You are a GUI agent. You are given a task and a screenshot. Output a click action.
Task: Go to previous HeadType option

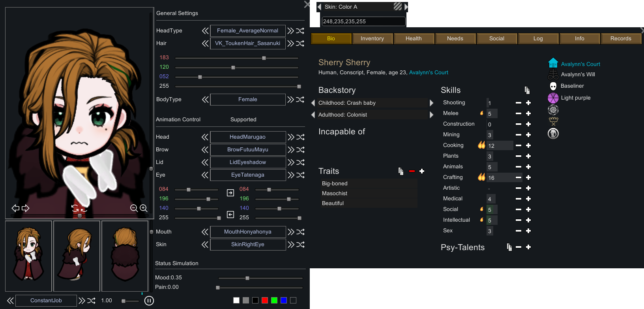(x=205, y=31)
